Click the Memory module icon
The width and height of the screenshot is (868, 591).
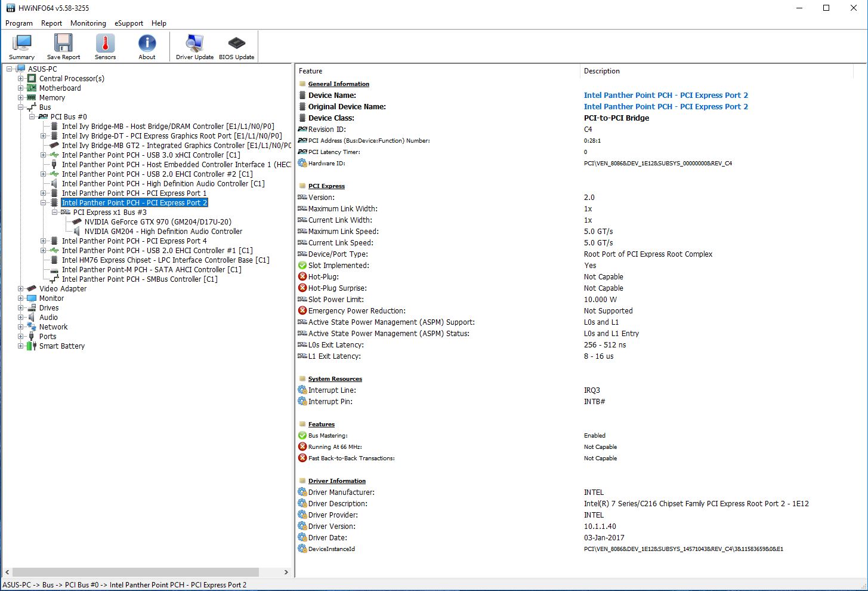pos(32,97)
